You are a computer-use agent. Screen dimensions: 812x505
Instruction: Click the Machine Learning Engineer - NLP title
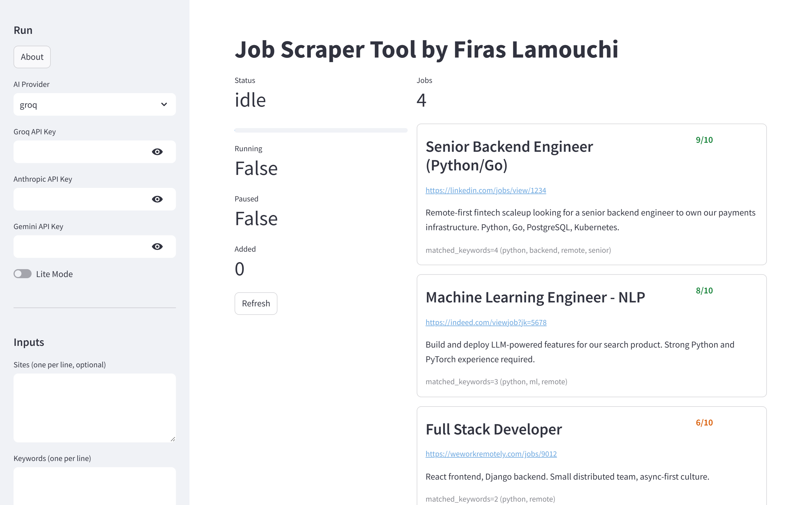point(535,297)
